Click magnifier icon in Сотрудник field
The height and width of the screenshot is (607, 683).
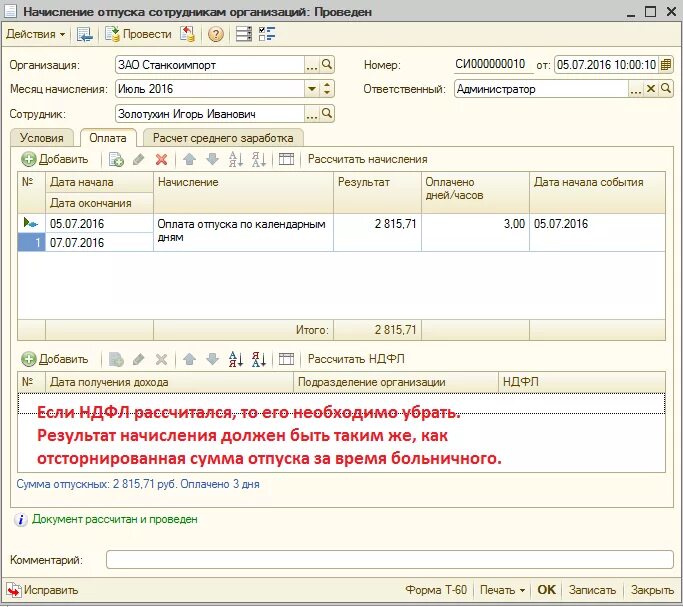327,114
